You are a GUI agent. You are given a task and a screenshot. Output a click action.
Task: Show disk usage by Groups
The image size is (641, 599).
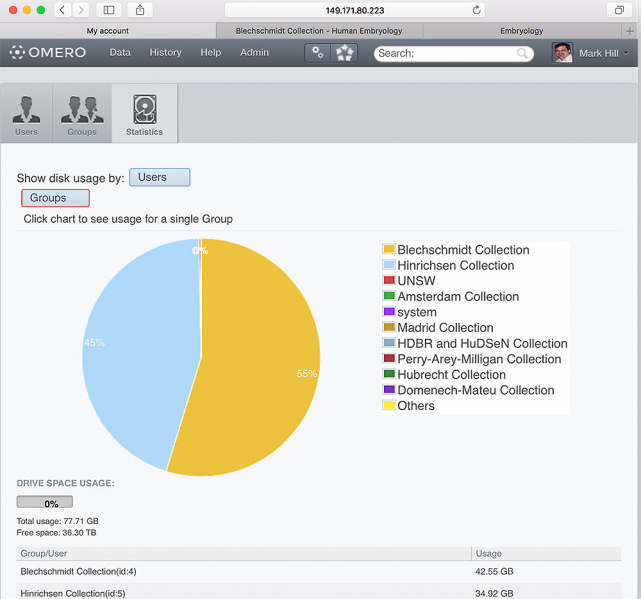tap(55, 198)
